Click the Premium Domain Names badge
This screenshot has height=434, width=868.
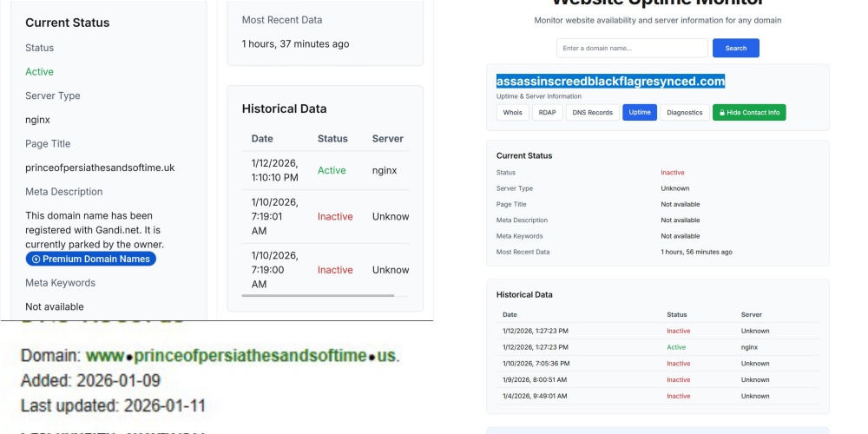[91, 260]
